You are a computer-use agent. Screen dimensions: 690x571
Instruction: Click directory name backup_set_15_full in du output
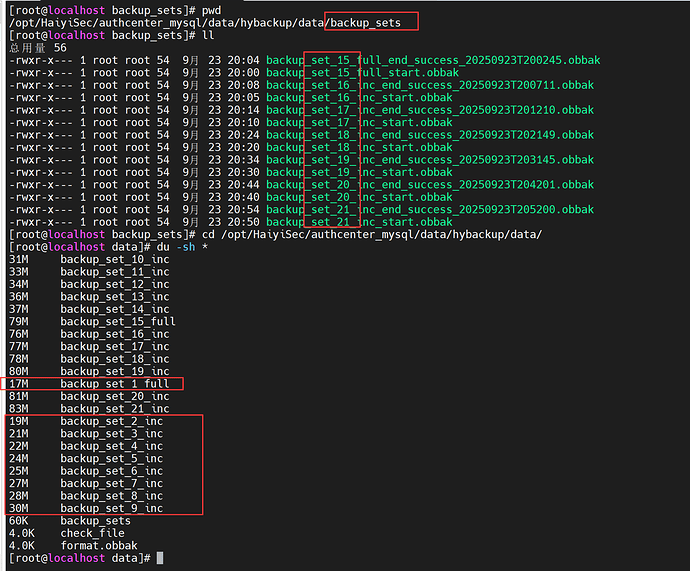(x=118, y=322)
